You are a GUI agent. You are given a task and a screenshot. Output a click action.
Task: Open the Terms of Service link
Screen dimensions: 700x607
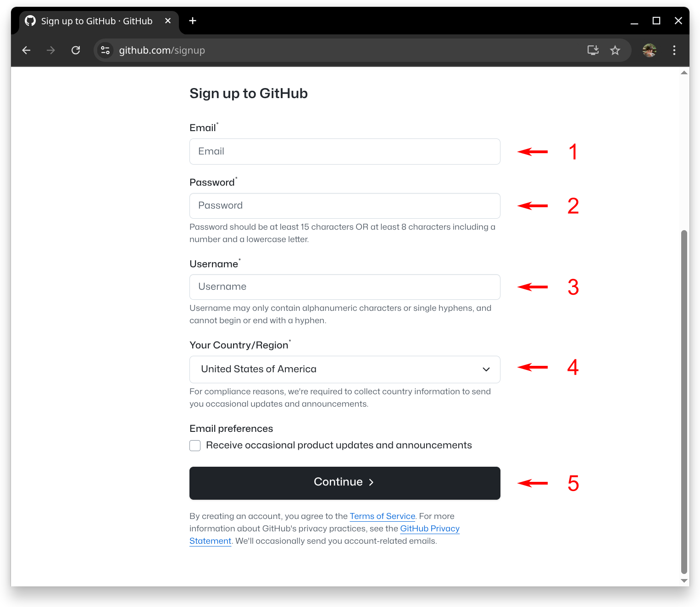[383, 516]
